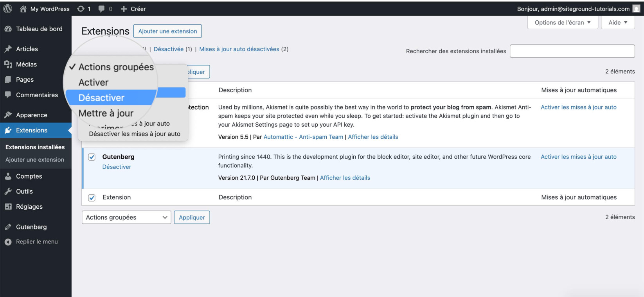Click the Articles pin icon

point(8,49)
